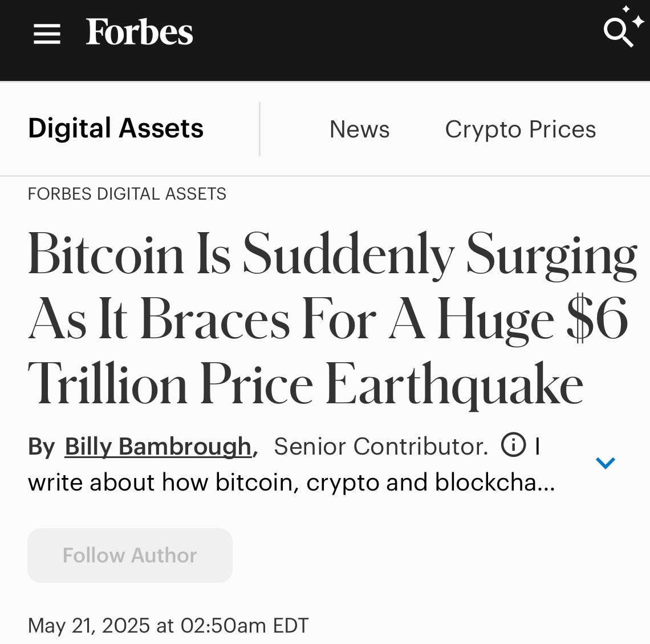Open the Crypto Prices tab
This screenshot has height=644, width=650.
click(520, 129)
